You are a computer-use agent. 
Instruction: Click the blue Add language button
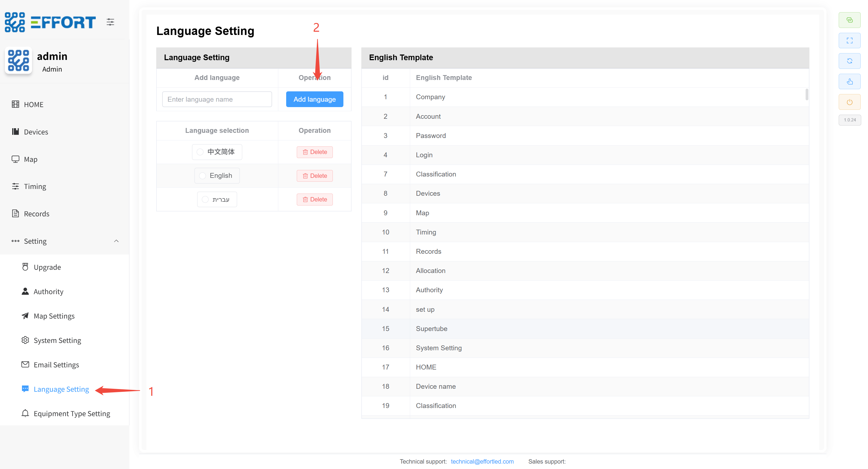coord(314,99)
